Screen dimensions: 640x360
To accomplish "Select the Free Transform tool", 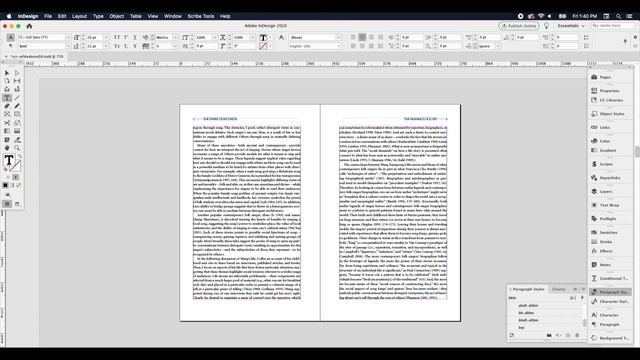I will (x=17, y=123).
